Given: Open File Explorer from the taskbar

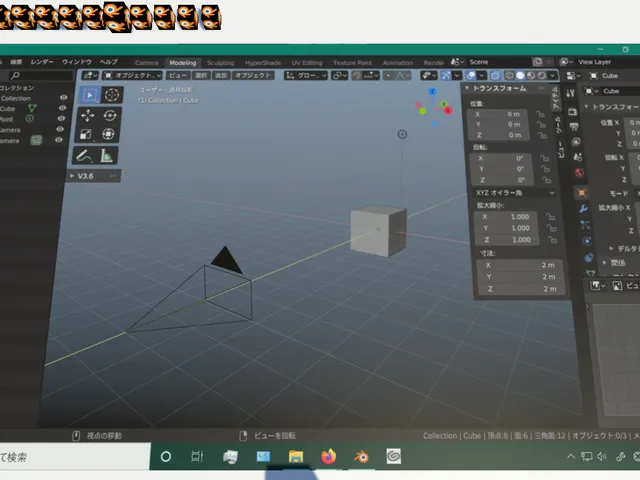Looking at the screenshot, I should click(x=296, y=456).
